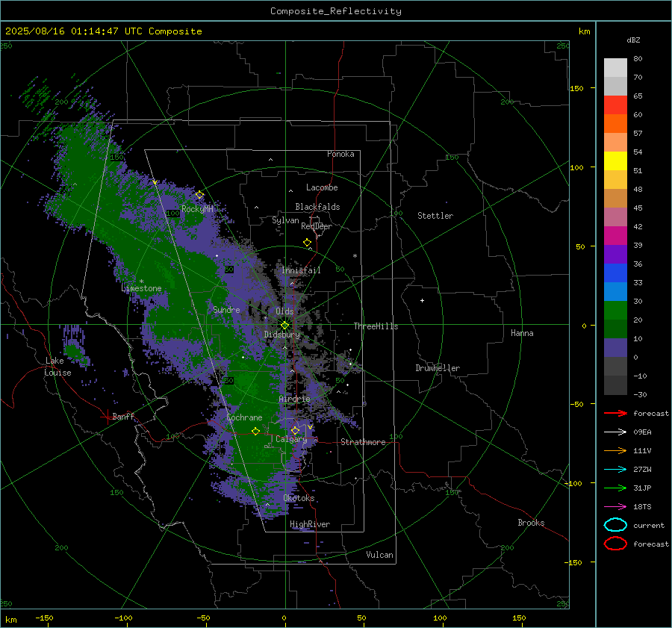The width and height of the screenshot is (672, 628).
Task: Click the RedDeer city label
Action: pos(317,226)
